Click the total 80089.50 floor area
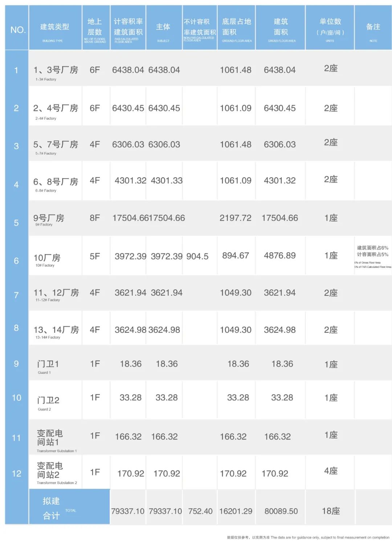Screen dimensions: 392x544 coord(281,511)
